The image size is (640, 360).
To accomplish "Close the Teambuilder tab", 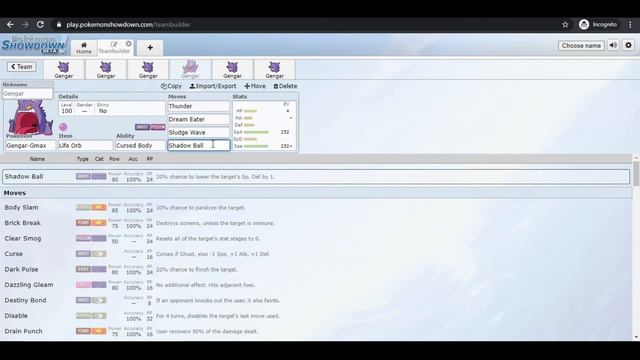I will 129,44.
